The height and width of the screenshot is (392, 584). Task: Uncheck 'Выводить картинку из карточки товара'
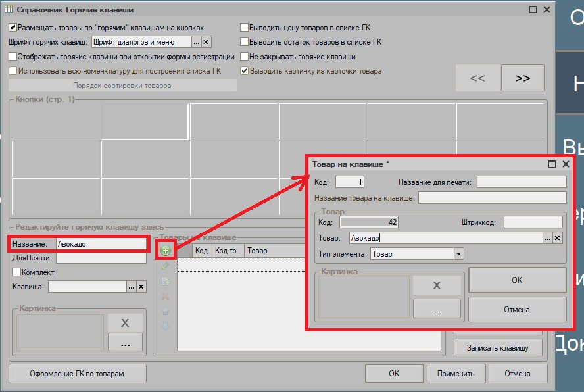(x=245, y=71)
